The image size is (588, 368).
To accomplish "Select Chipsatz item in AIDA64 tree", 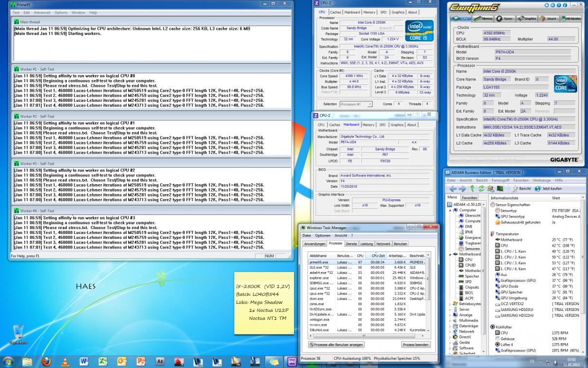I will tap(470, 287).
